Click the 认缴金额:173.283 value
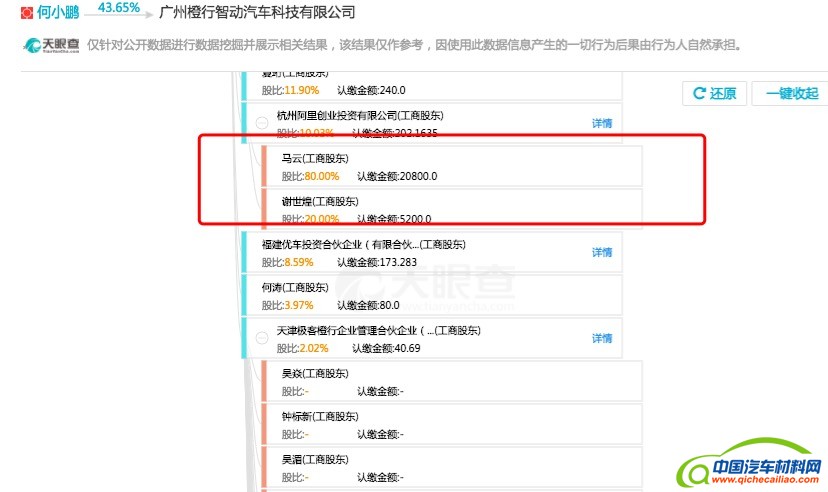 tap(377, 262)
